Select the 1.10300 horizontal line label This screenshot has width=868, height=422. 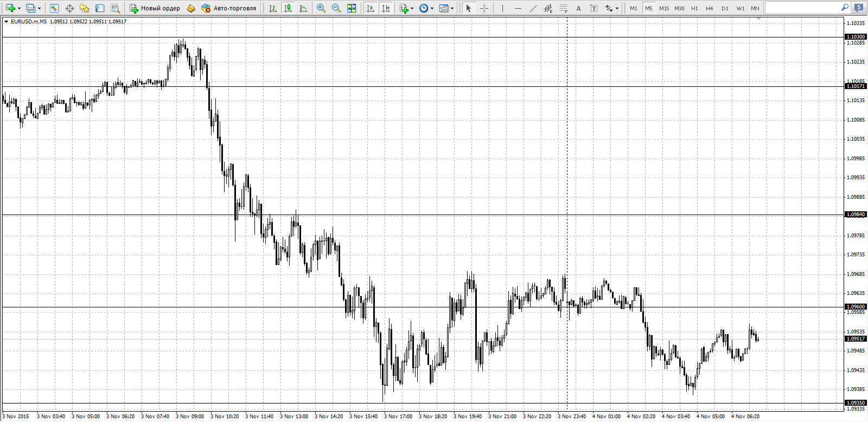(x=856, y=37)
